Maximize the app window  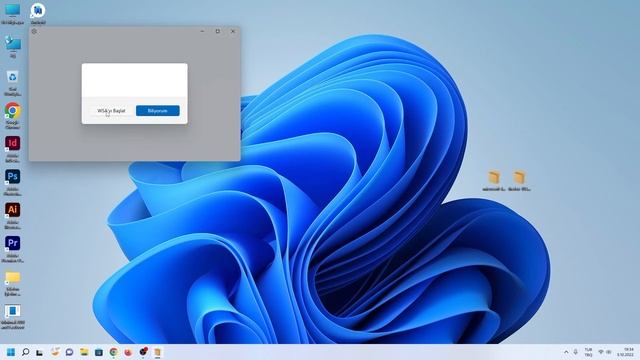pyautogui.click(x=218, y=31)
